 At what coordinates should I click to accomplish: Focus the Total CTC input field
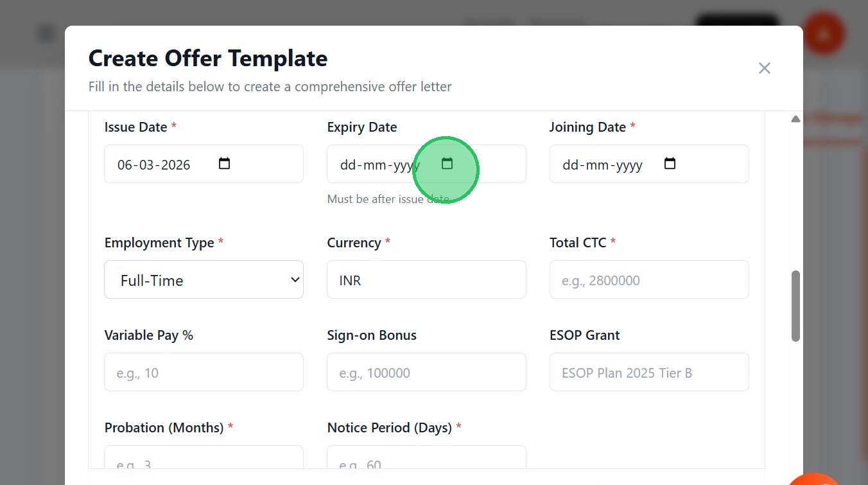tap(649, 279)
